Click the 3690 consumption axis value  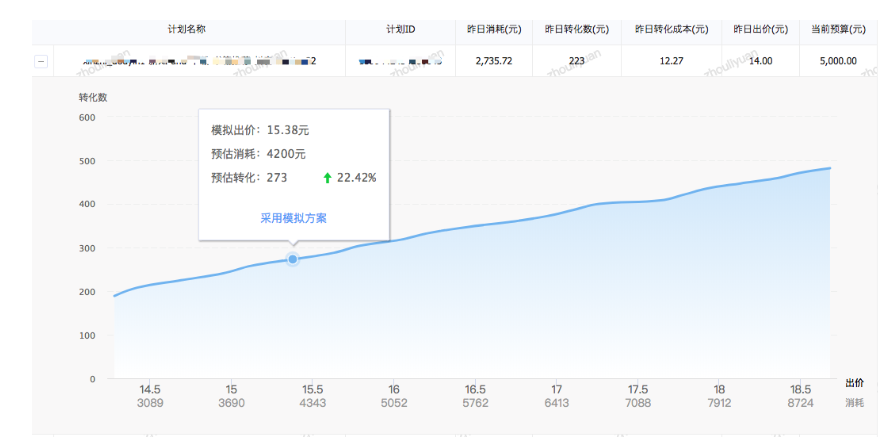coord(231,403)
